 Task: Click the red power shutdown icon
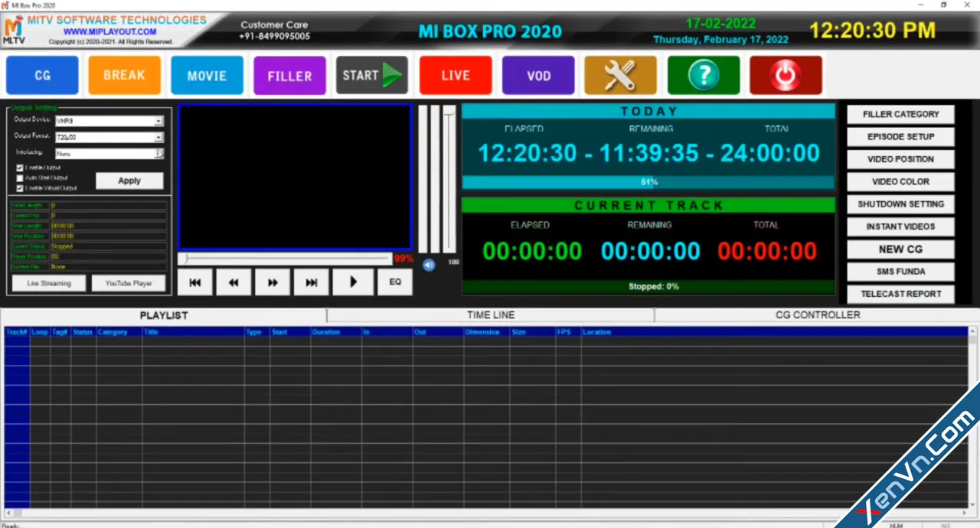click(786, 76)
